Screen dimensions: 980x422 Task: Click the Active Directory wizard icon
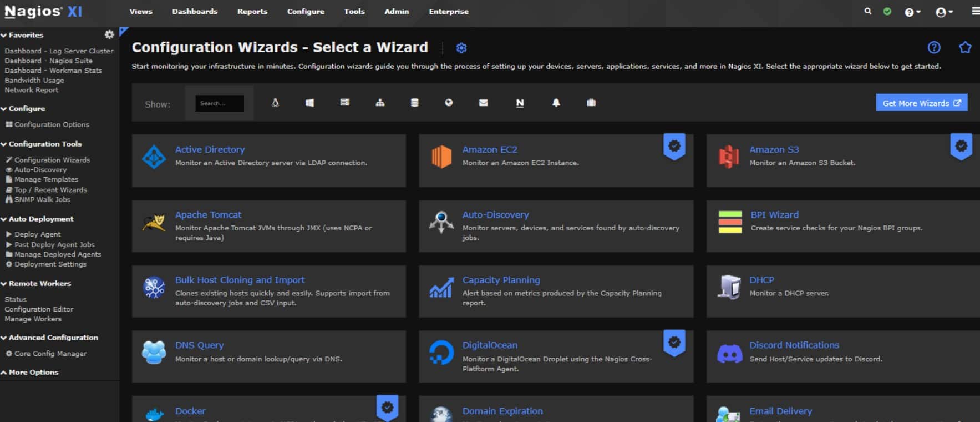pos(154,157)
